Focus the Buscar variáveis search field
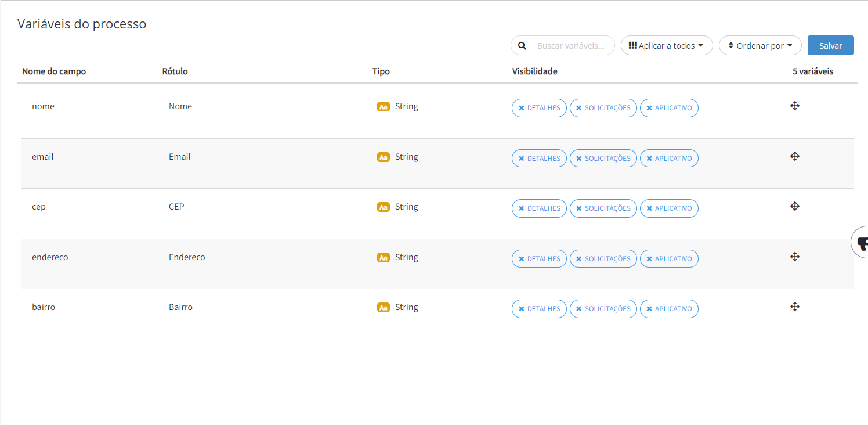Screen dimensions: 868x425 (573, 46)
